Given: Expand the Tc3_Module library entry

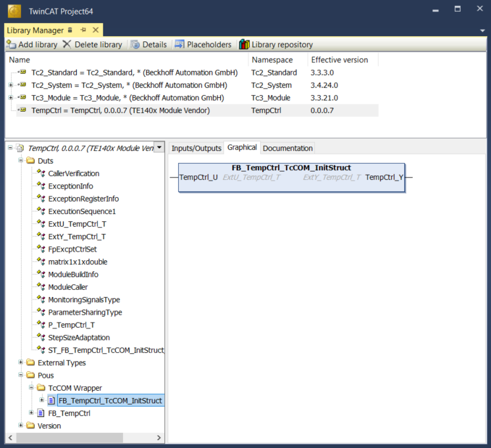Looking at the screenshot, I should pyautogui.click(x=11, y=98).
